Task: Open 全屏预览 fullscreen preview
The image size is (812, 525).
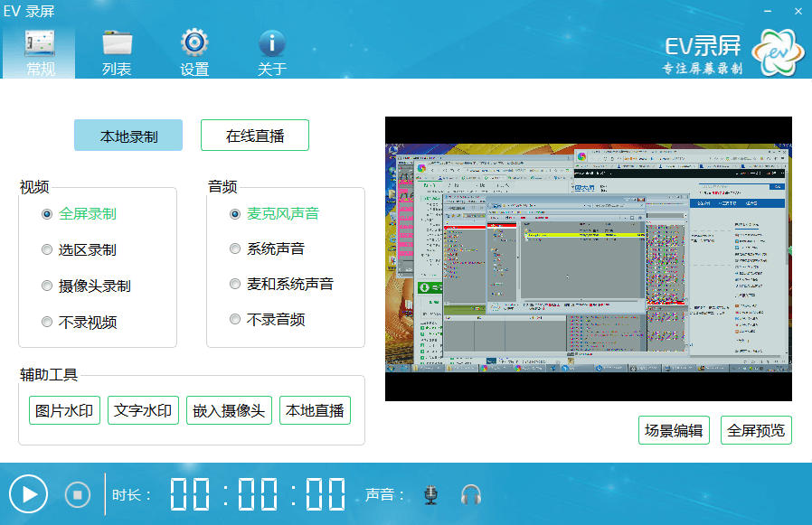Action: point(756,430)
